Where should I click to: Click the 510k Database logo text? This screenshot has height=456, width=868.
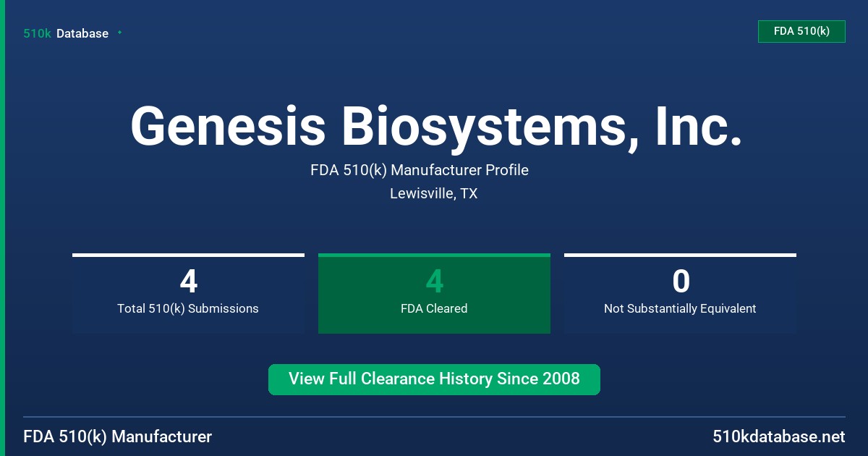coord(66,33)
